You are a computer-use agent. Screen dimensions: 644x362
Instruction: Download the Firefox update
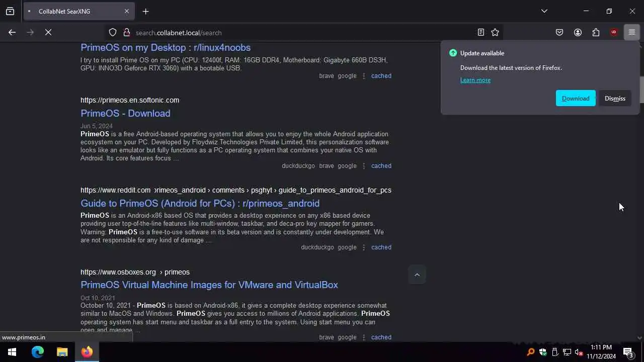[x=576, y=99]
